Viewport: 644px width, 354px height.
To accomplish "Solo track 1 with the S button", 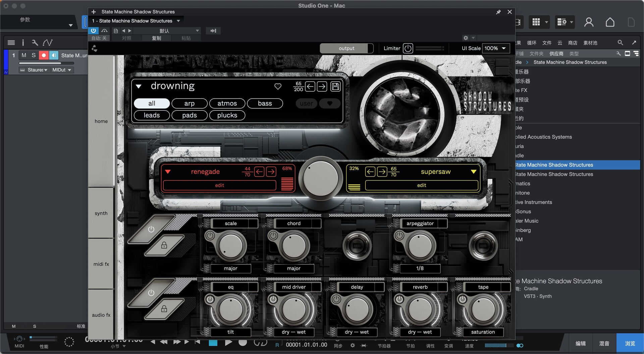I will point(34,55).
